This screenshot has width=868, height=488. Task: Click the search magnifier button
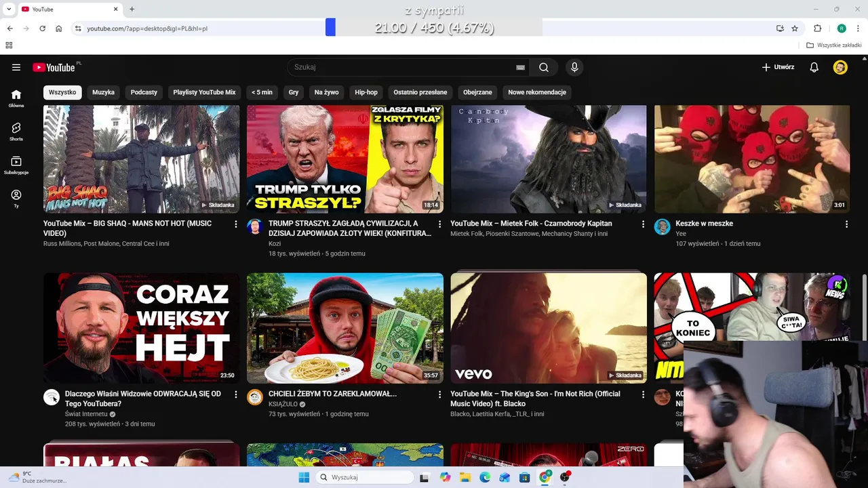click(544, 67)
